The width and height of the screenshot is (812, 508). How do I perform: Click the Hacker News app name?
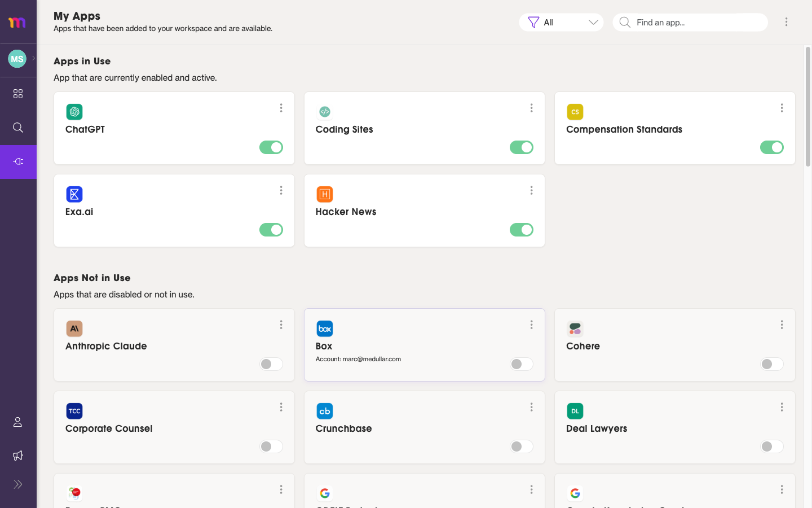click(x=346, y=212)
